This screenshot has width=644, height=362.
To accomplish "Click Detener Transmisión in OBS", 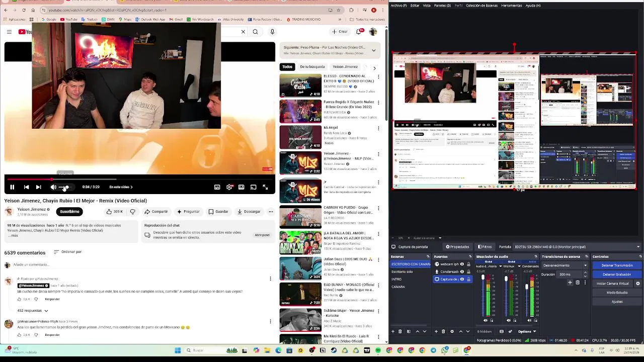I will [x=617, y=265].
